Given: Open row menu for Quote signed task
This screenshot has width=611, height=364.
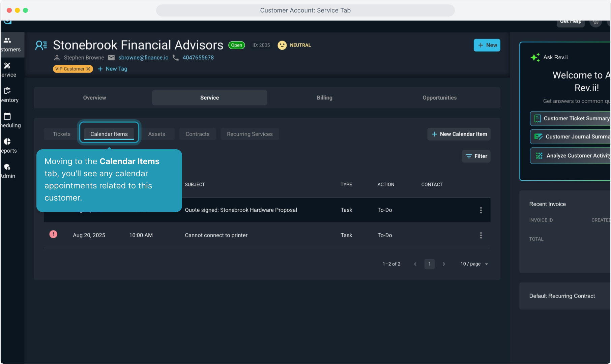Looking at the screenshot, I should coord(481,210).
